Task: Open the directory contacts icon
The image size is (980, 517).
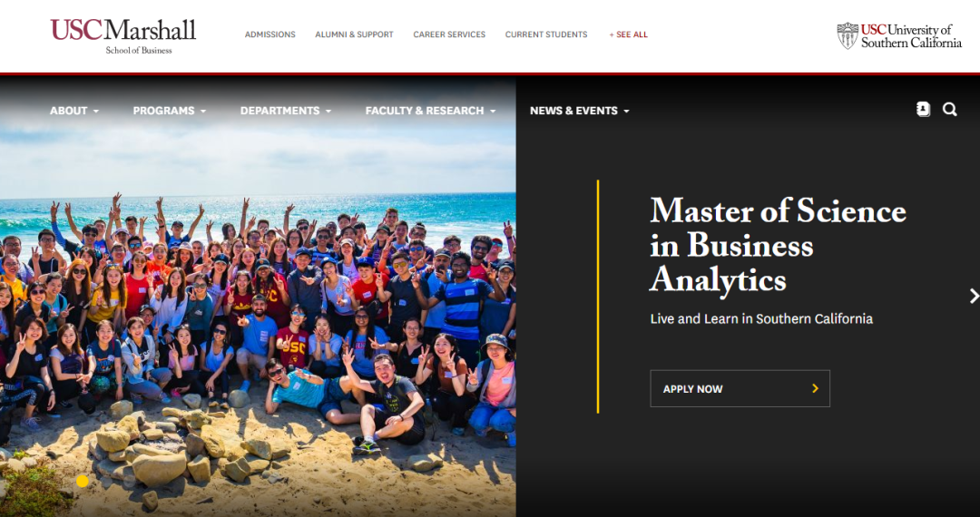Action: coord(923,109)
